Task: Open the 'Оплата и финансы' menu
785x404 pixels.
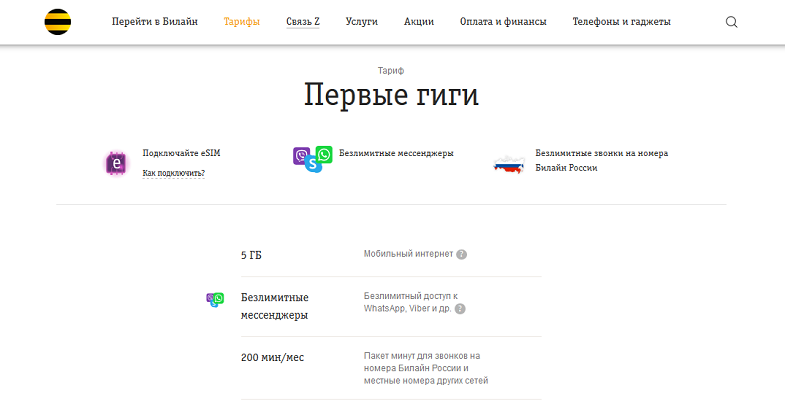Action: click(x=503, y=22)
